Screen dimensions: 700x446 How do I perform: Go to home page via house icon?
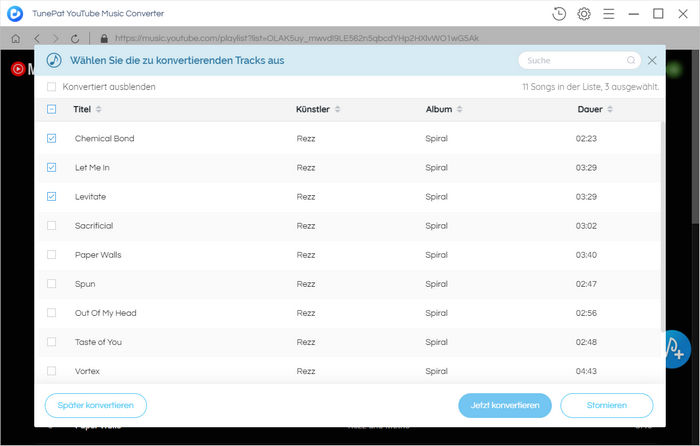(16, 38)
